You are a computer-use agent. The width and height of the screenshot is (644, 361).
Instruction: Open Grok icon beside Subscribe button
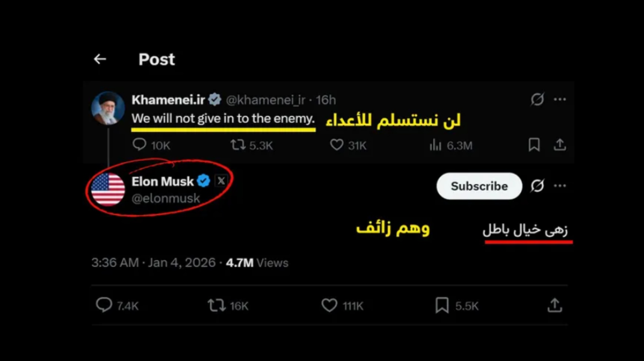[x=537, y=186]
